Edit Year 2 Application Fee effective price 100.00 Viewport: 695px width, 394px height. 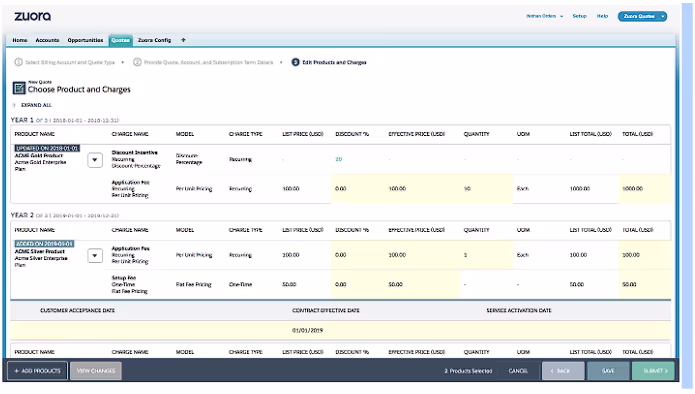point(422,255)
